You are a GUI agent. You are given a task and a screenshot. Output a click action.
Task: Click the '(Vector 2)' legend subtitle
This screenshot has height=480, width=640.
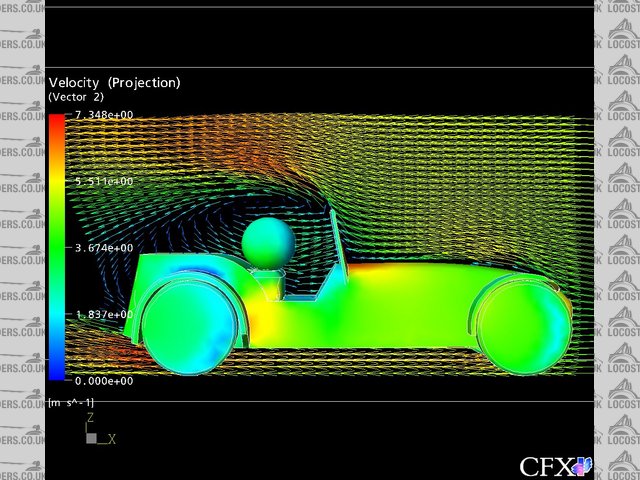(76, 97)
